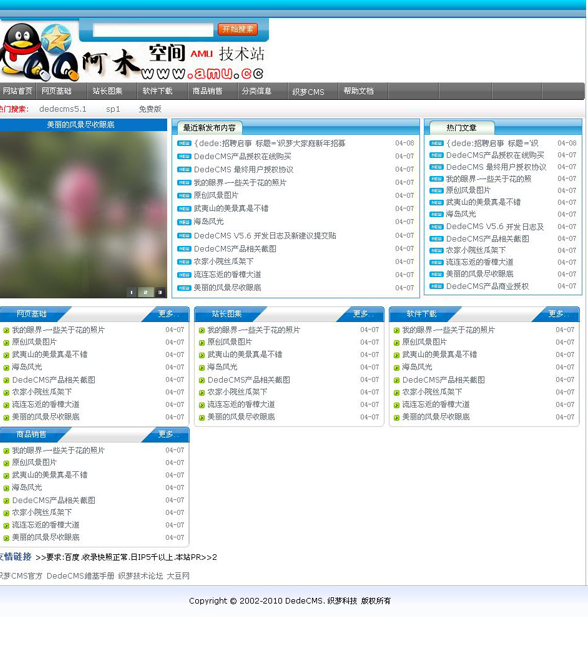This screenshot has width=588, height=651.
Task: Open the 织梦技术论坛 friend link
Action: pyautogui.click(x=140, y=576)
